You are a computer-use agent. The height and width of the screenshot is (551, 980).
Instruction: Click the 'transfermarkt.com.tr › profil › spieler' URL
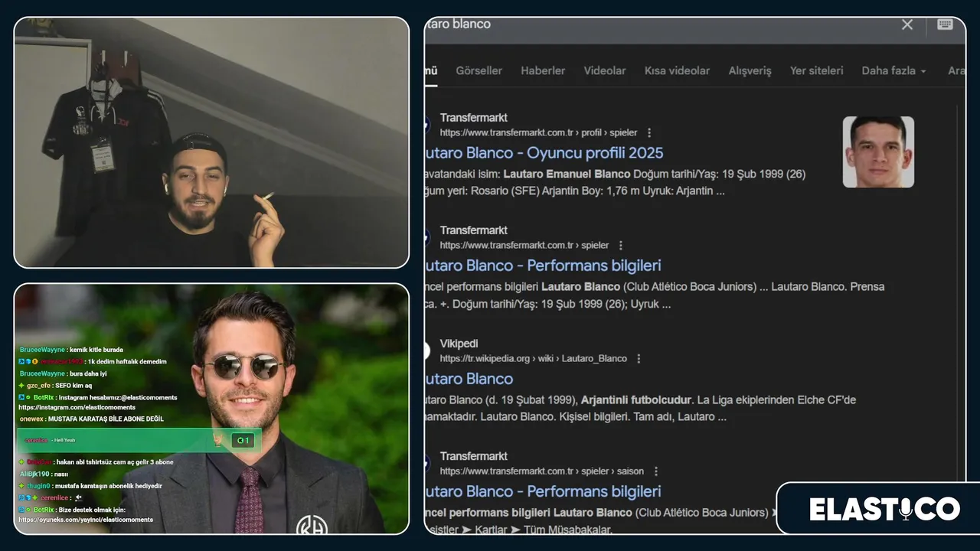(539, 132)
